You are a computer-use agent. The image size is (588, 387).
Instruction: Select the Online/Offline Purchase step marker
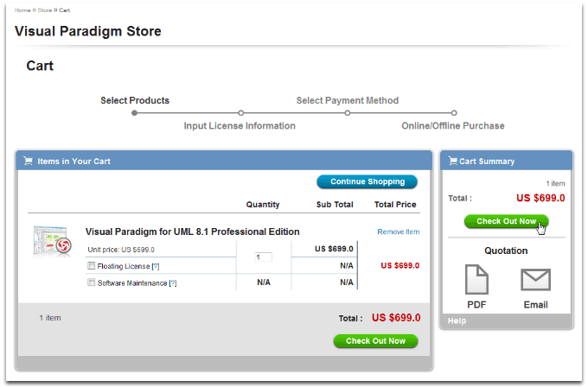click(454, 113)
